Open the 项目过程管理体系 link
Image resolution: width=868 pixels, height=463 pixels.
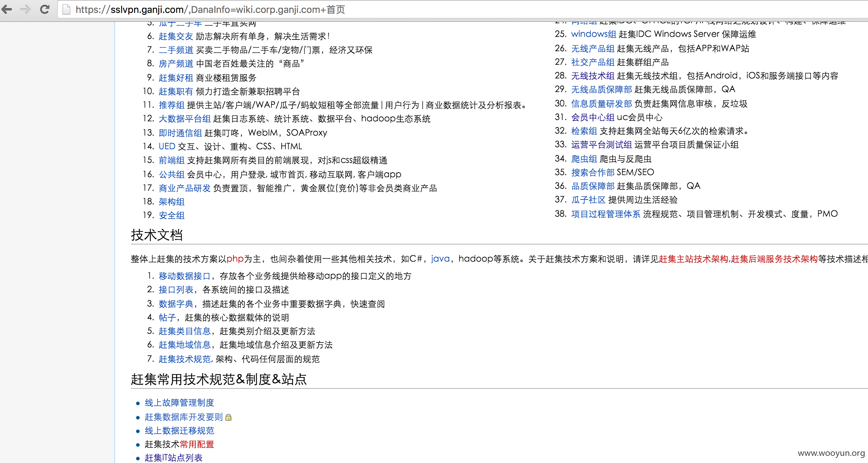click(x=606, y=214)
